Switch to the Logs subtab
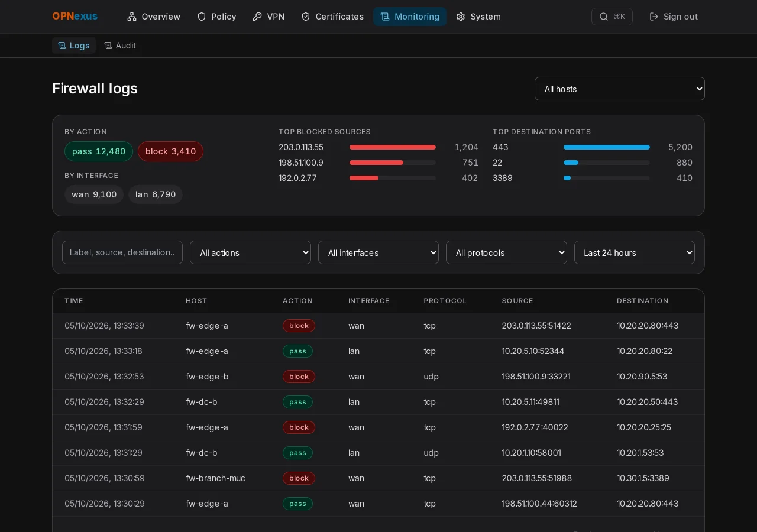Viewport: 757px width, 532px height. [x=74, y=46]
